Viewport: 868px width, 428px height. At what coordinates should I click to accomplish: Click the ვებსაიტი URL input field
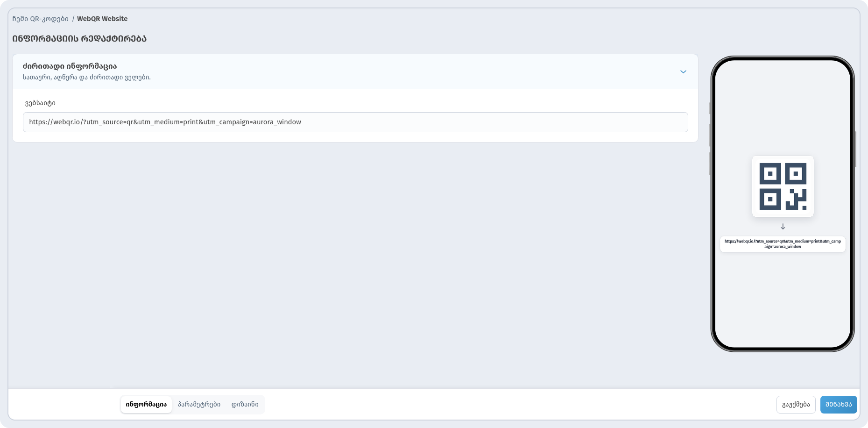pos(355,122)
